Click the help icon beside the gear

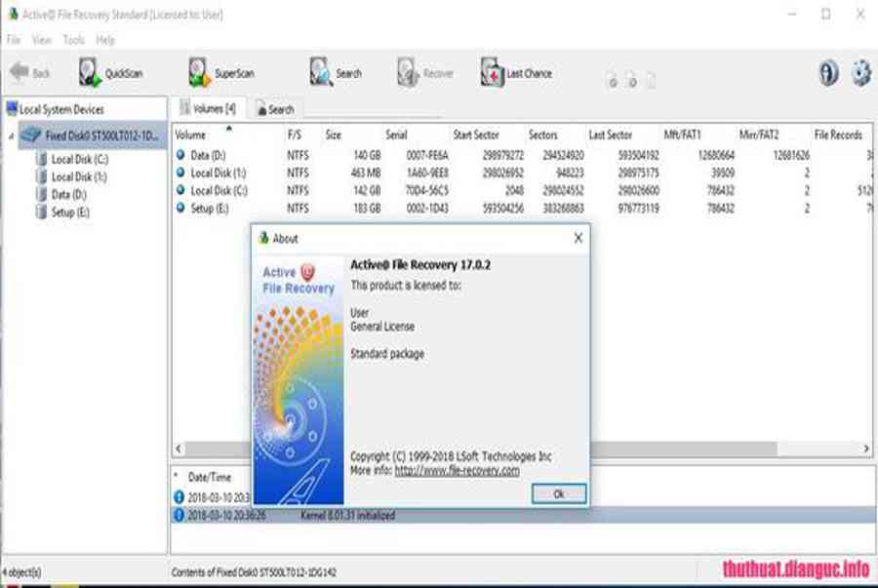[x=828, y=73]
